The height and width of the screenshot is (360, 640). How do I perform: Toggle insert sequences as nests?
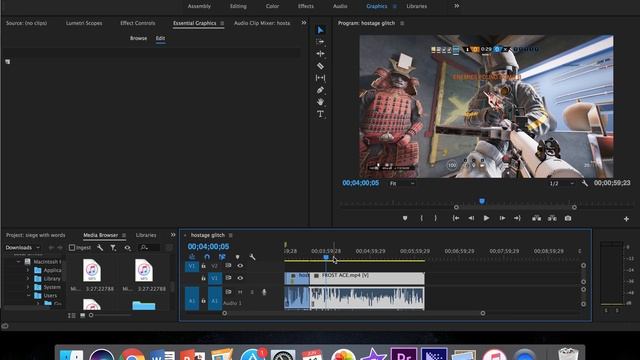pos(192,257)
